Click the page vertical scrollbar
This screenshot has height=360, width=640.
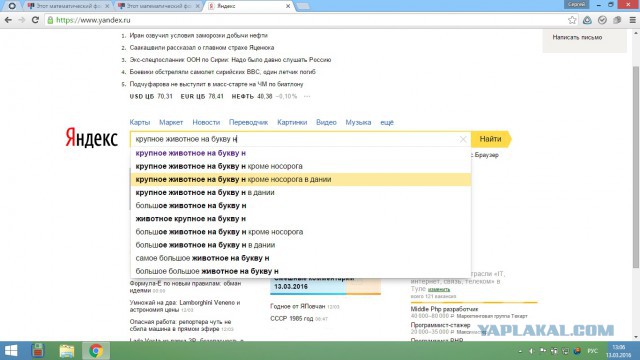tap(636, 167)
